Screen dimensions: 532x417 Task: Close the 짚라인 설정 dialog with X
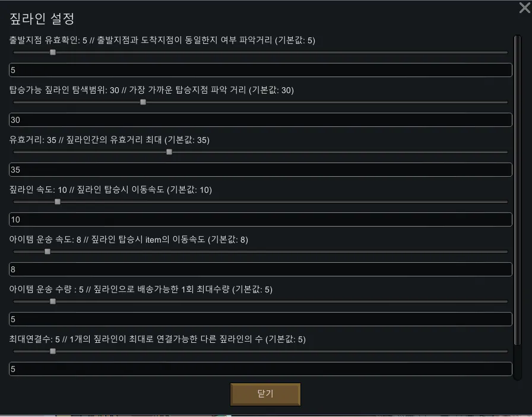[524, 8]
